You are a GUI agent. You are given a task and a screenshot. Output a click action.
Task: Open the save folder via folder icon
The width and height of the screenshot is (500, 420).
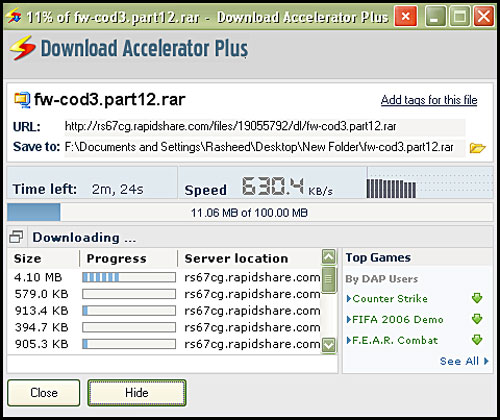(x=477, y=147)
